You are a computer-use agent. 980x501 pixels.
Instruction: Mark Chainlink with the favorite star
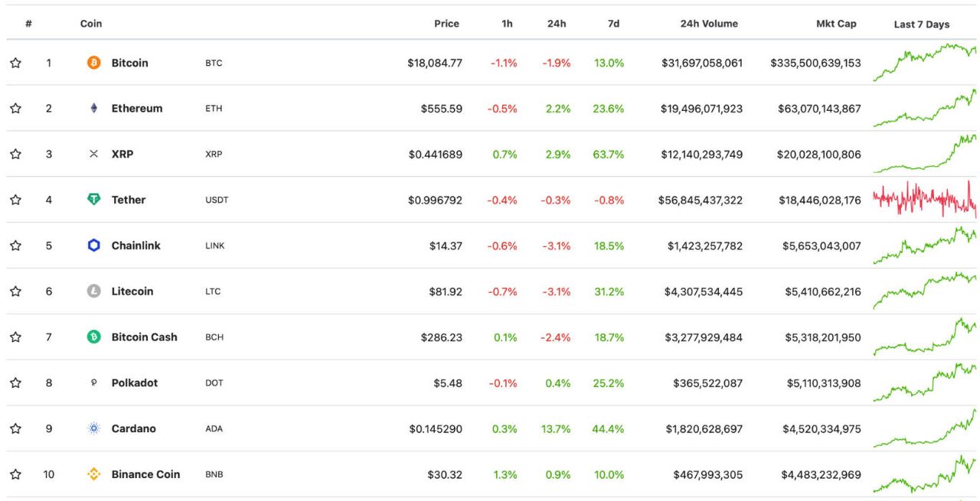pos(15,246)
